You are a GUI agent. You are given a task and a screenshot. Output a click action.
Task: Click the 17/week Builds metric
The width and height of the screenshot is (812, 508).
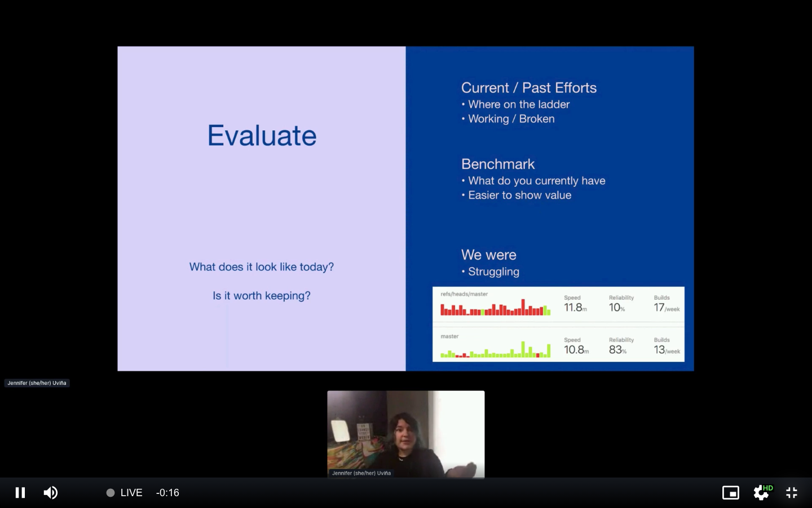coord(666,308)
